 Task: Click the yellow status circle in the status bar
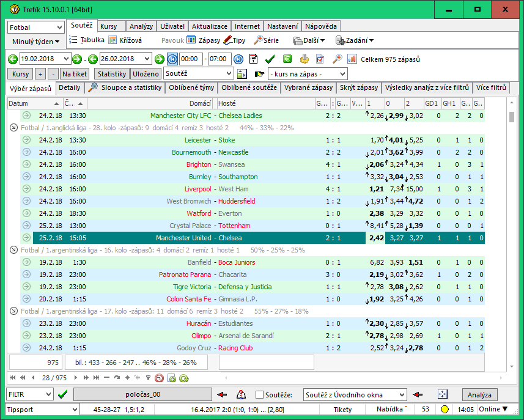click(445, 410)
